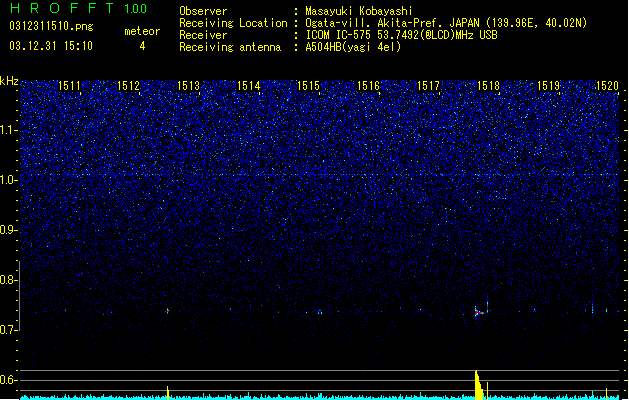The image size is (629, 400).
Task: Click the kHz unit label
Action: click(9, 81)
